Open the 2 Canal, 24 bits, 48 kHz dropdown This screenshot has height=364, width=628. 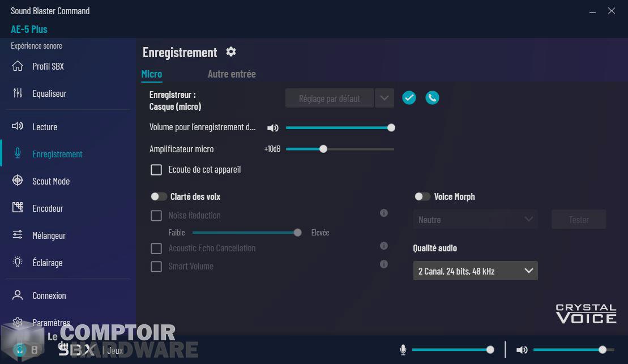[x=476, y=271]
